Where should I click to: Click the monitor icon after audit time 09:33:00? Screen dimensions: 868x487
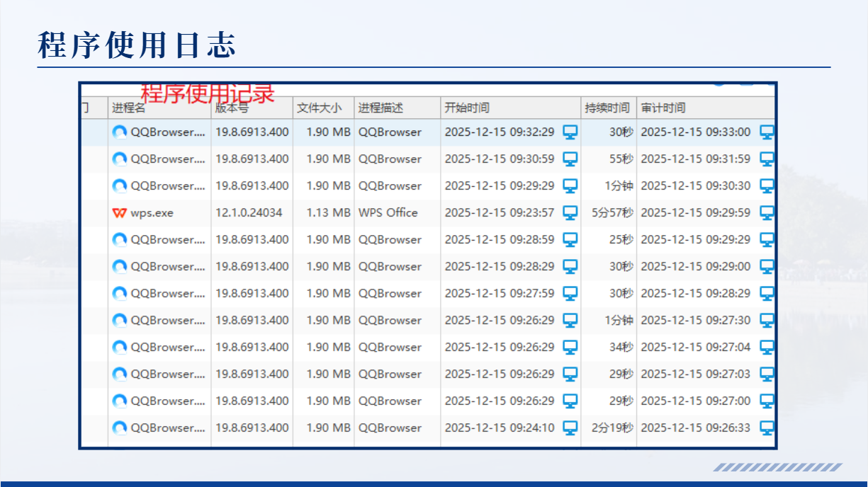pos(767,132)
